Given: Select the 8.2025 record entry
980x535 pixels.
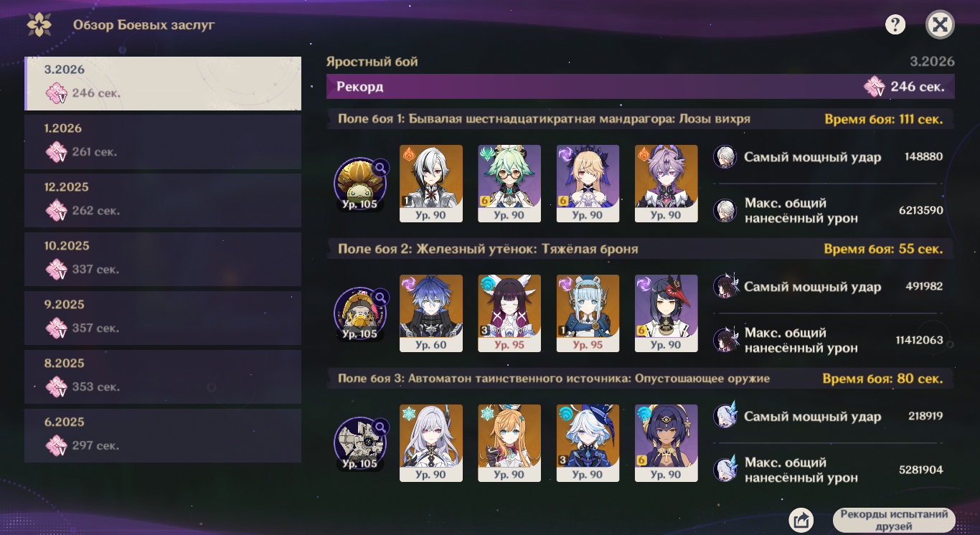Looking at the screenshot, I should click(x=163, y=377).
